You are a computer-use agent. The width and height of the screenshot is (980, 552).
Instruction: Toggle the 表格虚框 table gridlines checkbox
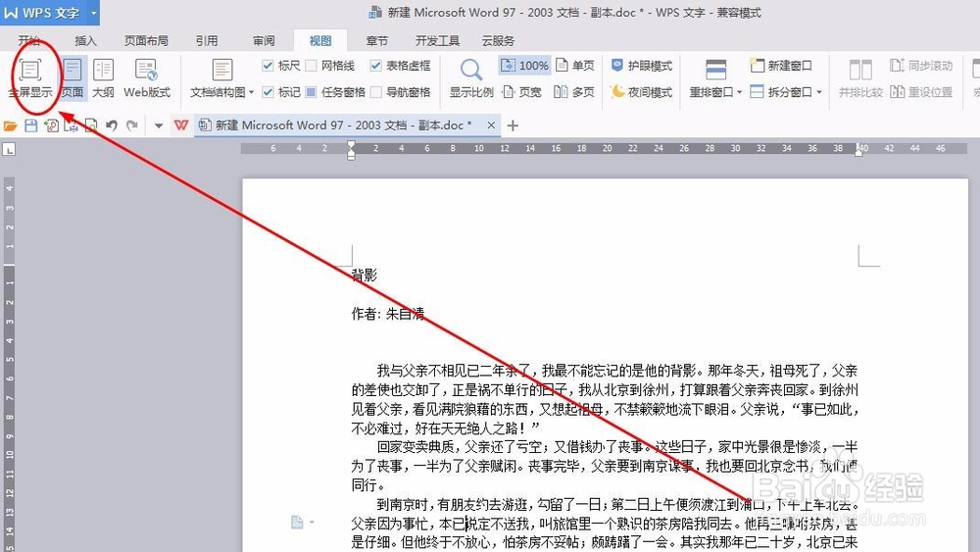[x=375, y=65]
